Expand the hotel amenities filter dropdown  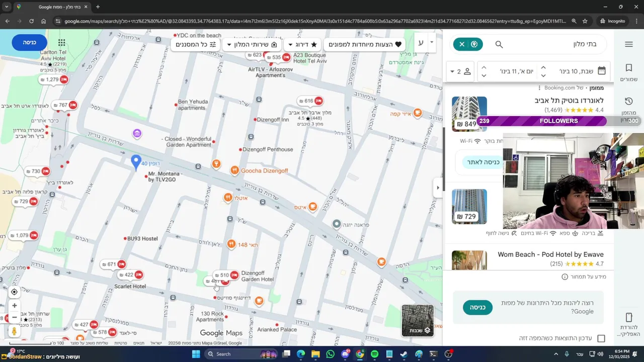(x=253, y=44)
